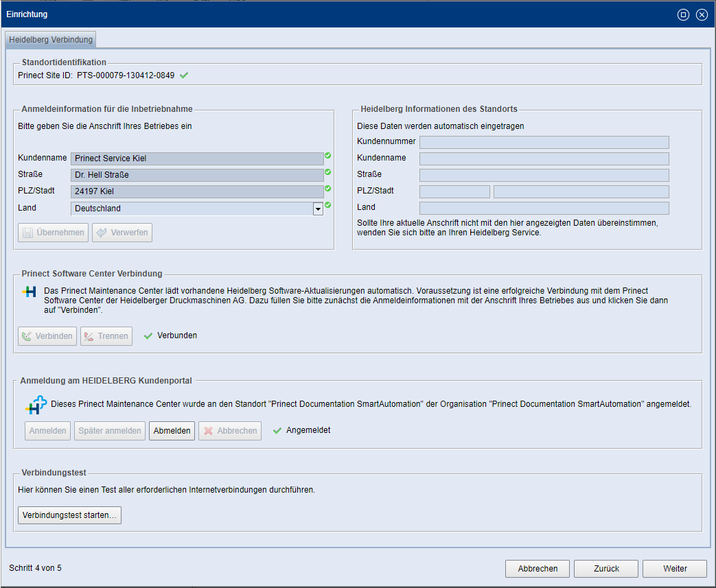The image size is (716, 588).
Task: Click the Abbrechen button with red X in Kundenportal
Action: (230, 431)
